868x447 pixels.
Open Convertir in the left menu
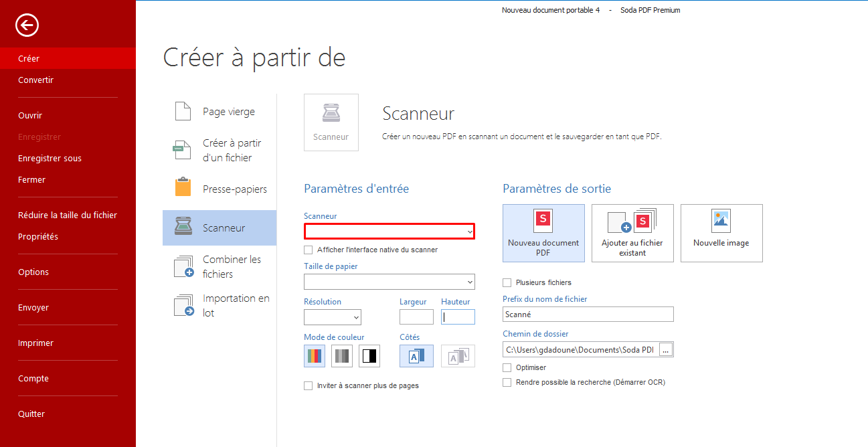pos(36,80)
